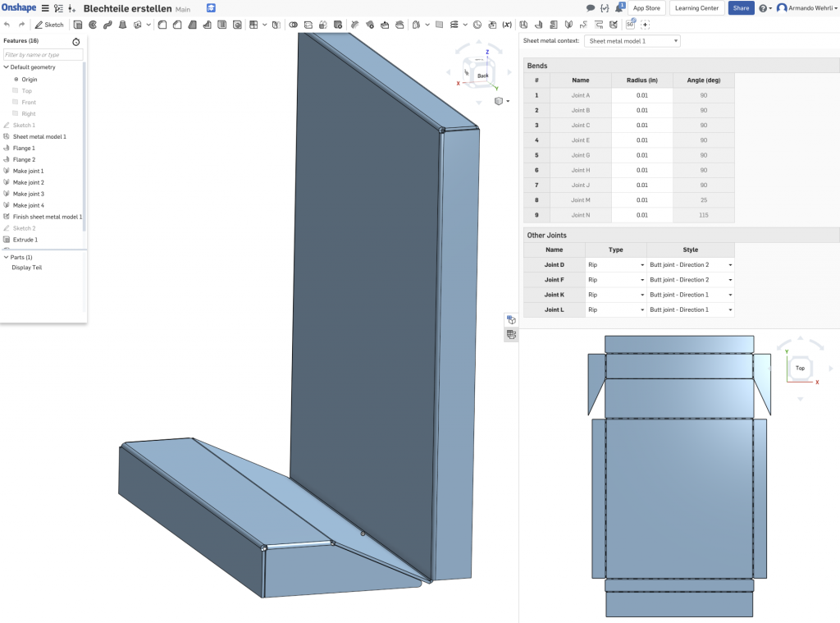Select the Display Teil part
The width and height of the screenshot is (840, 623).
[27, 268]
